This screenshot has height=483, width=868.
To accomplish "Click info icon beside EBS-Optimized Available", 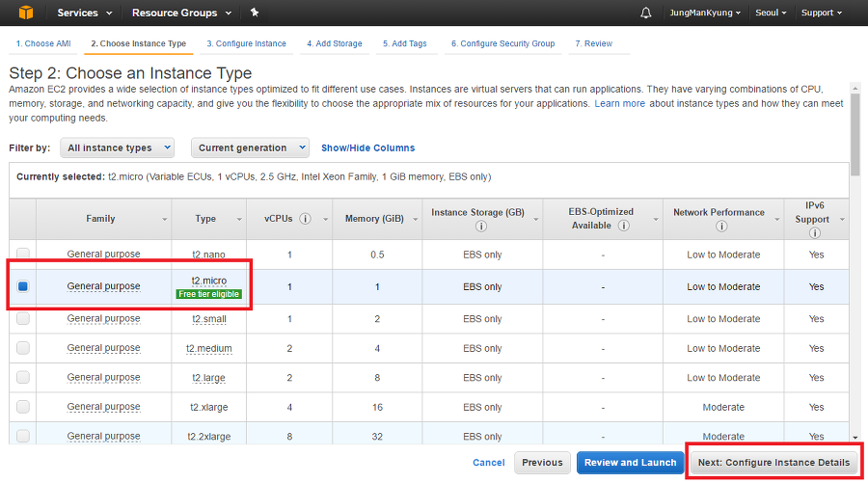I will tap(624, 226).
